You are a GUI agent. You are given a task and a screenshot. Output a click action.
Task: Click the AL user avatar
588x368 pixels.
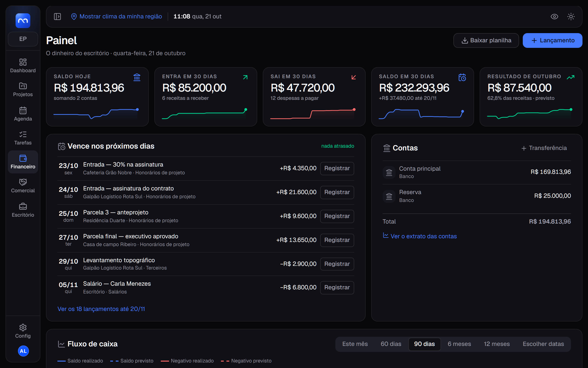[x=23, y=351]
